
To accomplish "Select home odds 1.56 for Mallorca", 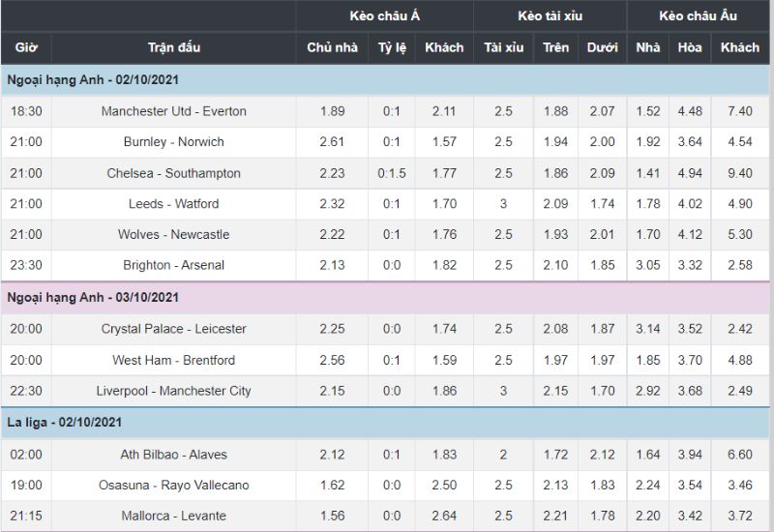I will [332, 516].
